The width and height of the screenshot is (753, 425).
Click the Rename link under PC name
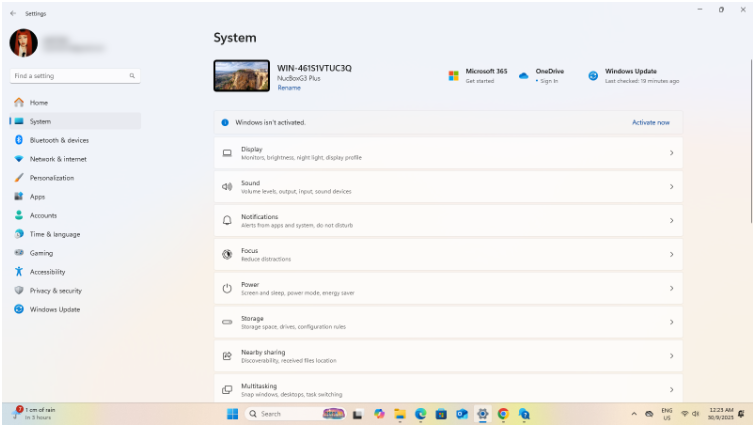[289, 88]
